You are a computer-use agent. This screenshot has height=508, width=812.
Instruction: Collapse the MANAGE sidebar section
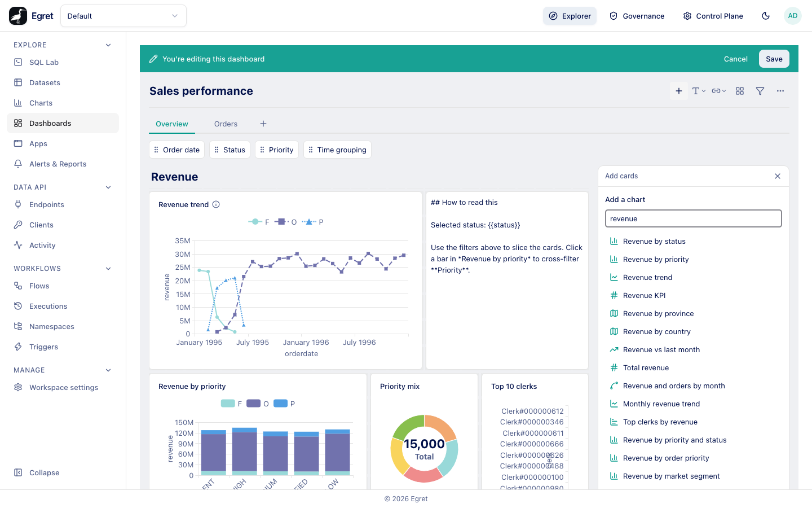coord(108,370)
